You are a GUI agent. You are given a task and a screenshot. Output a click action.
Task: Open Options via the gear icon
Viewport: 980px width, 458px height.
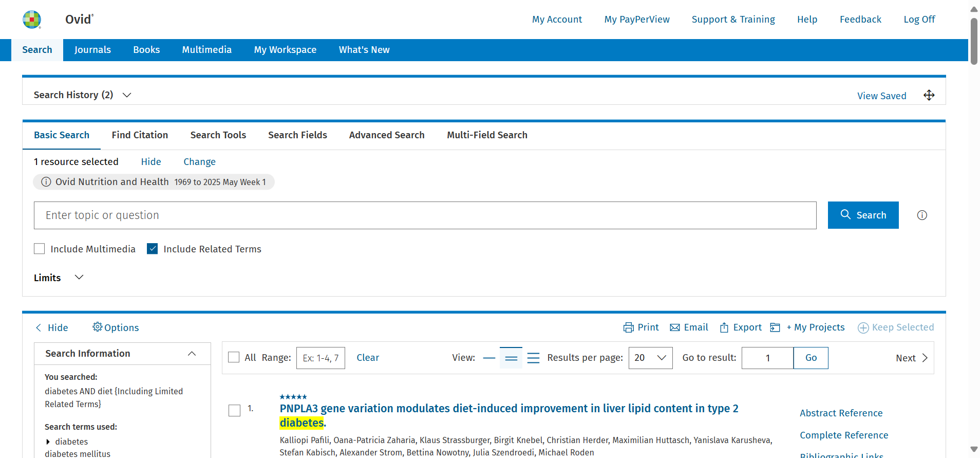[x=97, y=327]
